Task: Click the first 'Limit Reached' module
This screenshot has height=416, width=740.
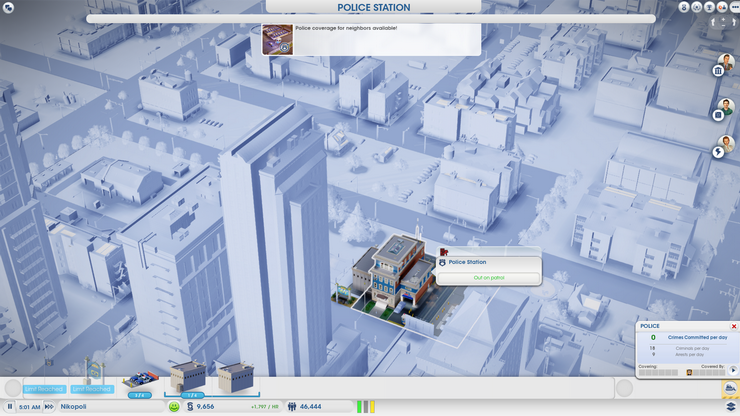Action: (x=44, y=389)
